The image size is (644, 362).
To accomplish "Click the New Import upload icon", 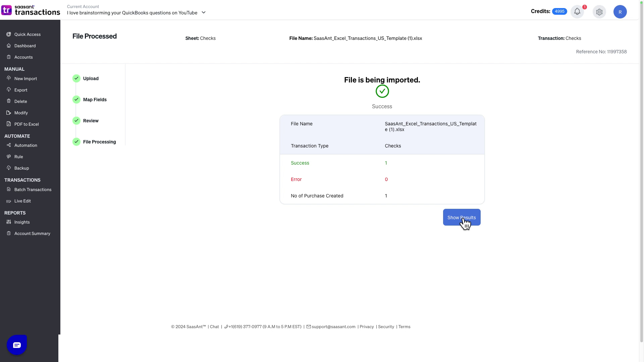I will [x=9, y=78].
